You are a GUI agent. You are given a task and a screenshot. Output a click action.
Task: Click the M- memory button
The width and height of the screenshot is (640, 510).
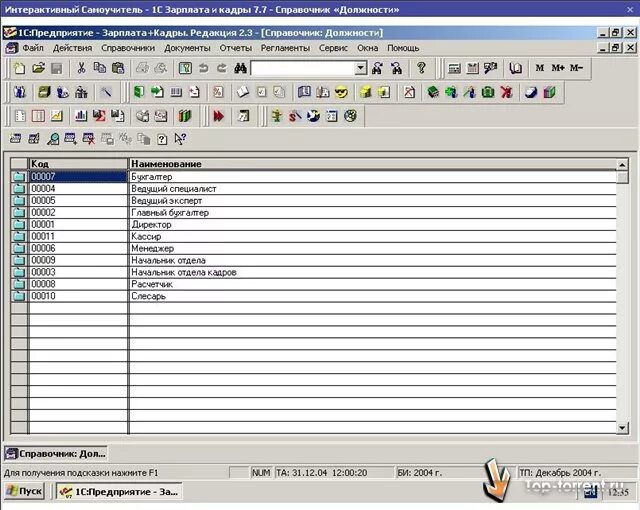coord(576,68)
